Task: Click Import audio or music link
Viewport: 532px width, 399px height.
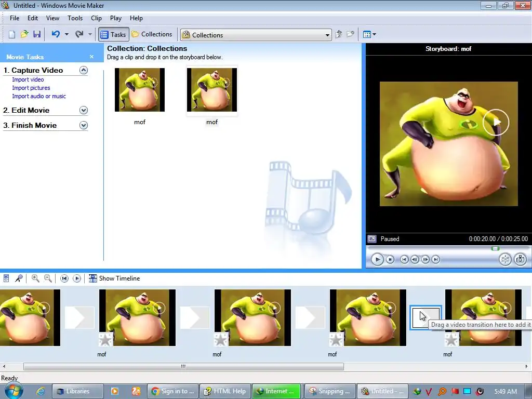Action: coord(39,96)
